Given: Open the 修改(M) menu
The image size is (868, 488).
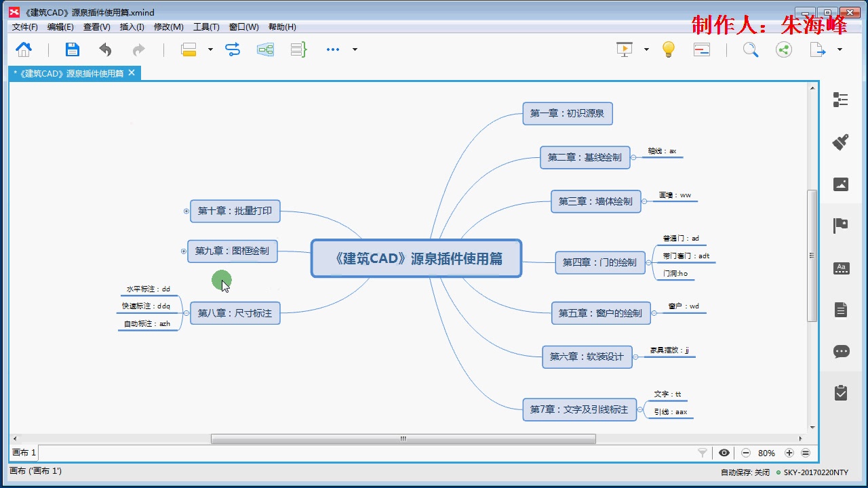Looking at the screenshot, I should 169,27.
